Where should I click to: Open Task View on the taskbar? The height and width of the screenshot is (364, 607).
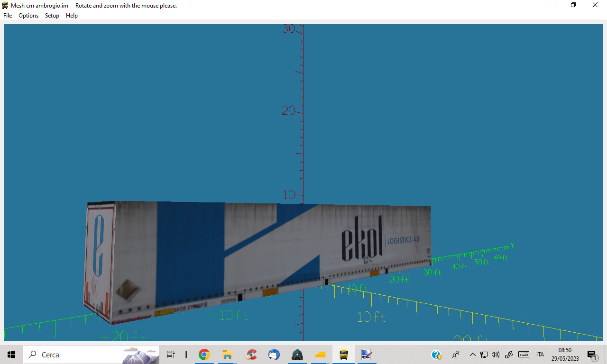[x=171, y=355]
